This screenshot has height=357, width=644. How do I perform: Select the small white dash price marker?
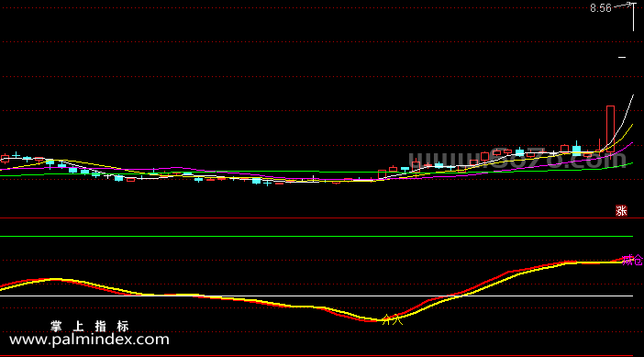[x=622, y=58]
